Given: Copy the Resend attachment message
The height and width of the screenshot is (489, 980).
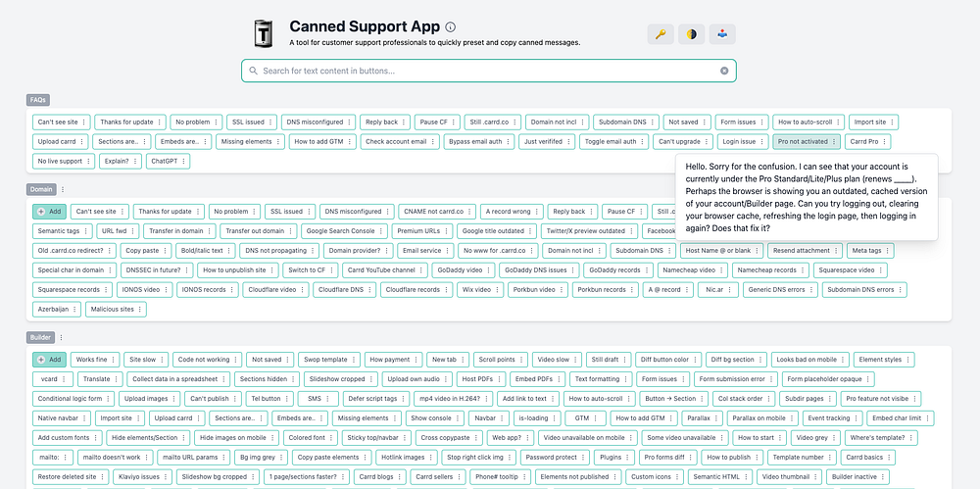Looking at the screenshot, I should pos(802,251).
